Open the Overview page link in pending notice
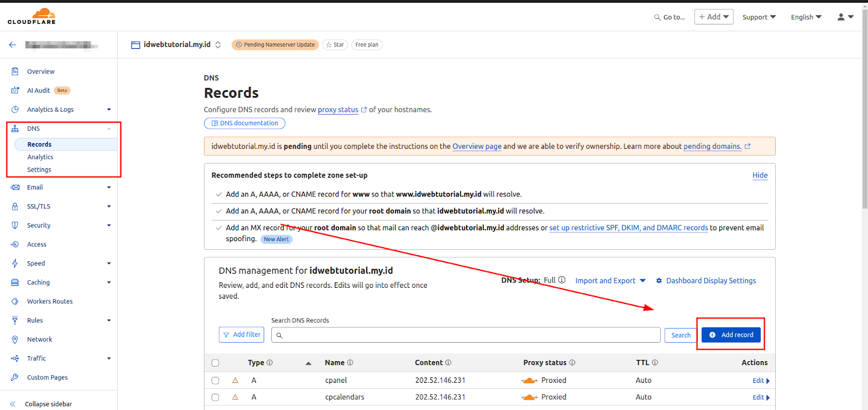The image size is (868, 410). coord(477,146)
